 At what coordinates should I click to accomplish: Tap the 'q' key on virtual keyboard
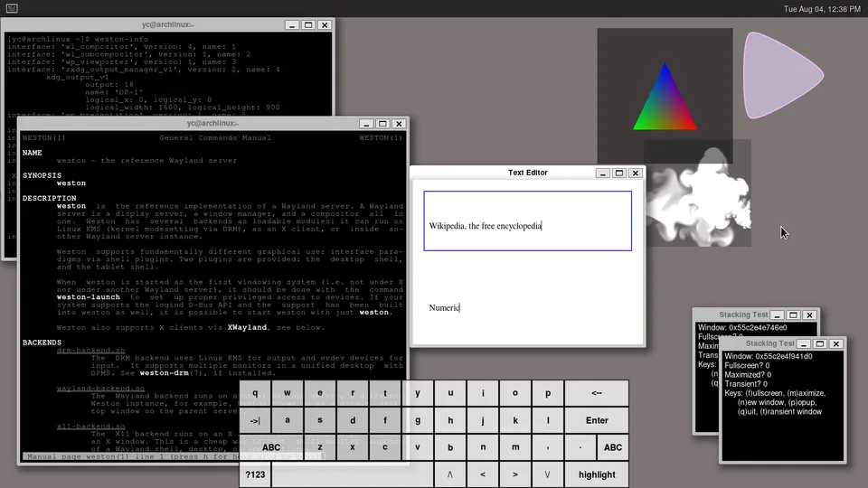255,393
